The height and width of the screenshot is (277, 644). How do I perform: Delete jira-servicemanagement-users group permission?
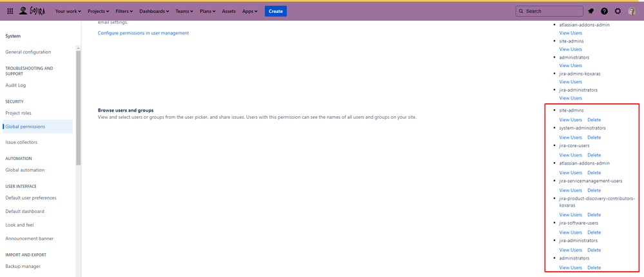point(594,190)
